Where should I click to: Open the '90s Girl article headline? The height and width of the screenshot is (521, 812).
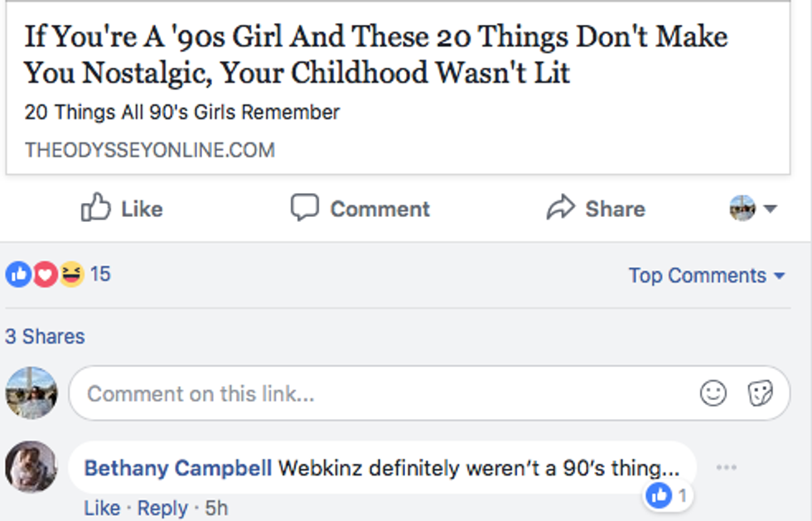coord(376,55)
